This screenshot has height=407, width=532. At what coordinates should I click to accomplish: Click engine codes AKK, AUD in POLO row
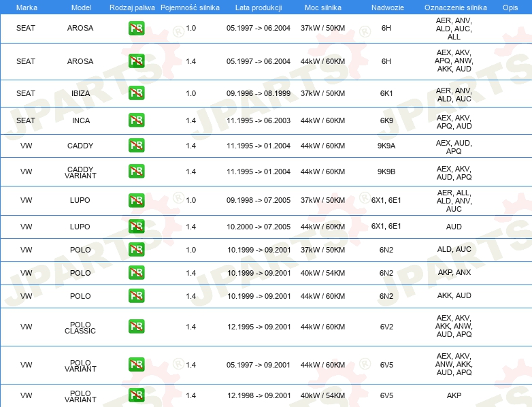(x=454, y=295)
